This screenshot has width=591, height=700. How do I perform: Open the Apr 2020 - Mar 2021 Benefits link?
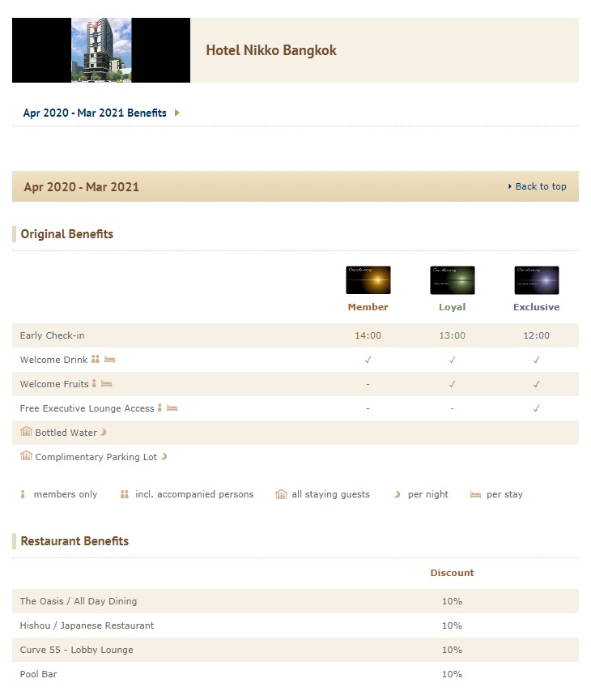pyautogui.click(x=95, y=113)
